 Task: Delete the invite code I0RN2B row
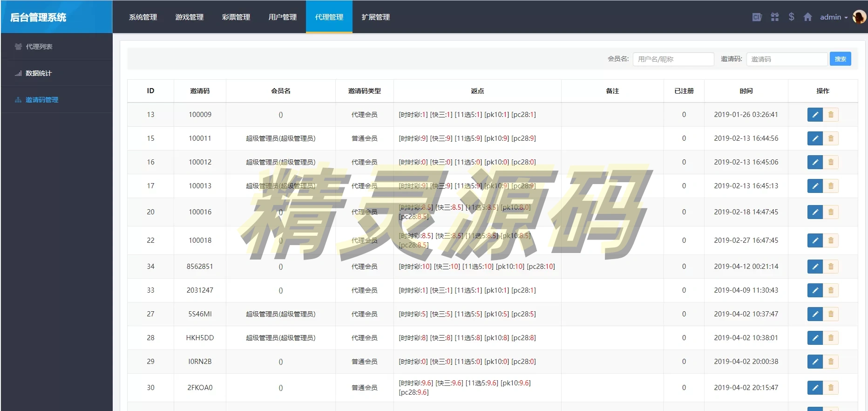831,362
